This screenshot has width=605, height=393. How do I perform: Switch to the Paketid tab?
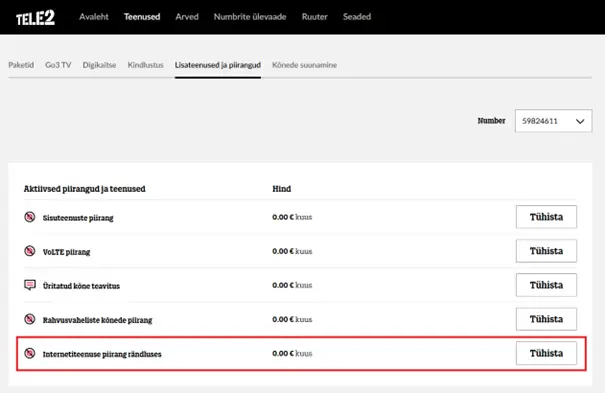[x=21, y=65]
